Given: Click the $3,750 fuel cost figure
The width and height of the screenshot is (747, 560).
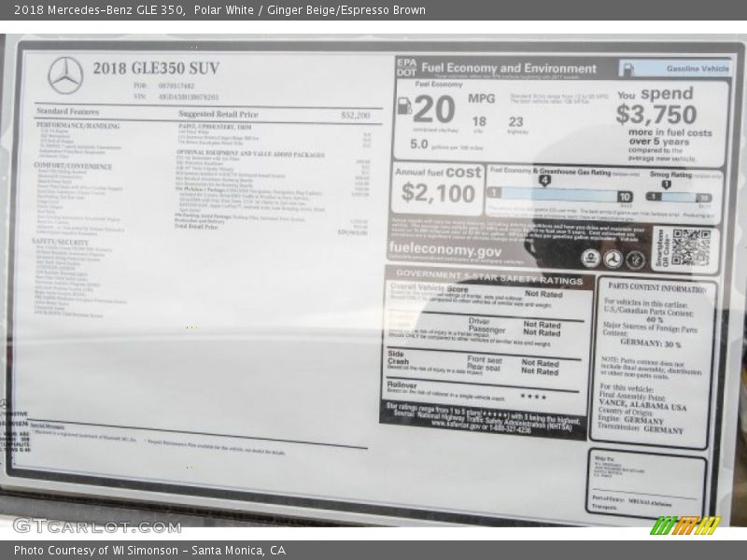Looking at the screenshot, I should pos(655,115).
